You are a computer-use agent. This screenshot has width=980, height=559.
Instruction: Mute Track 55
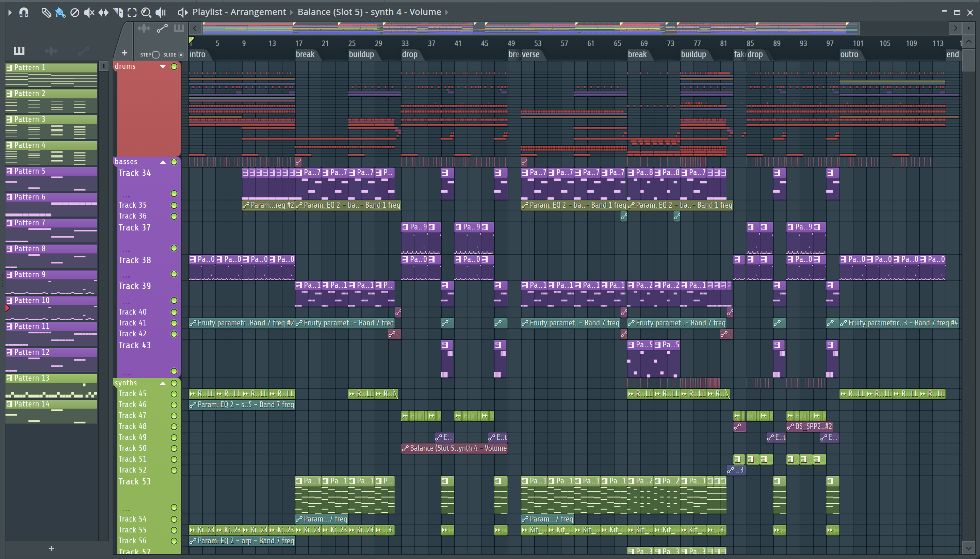tap(174, 530)
